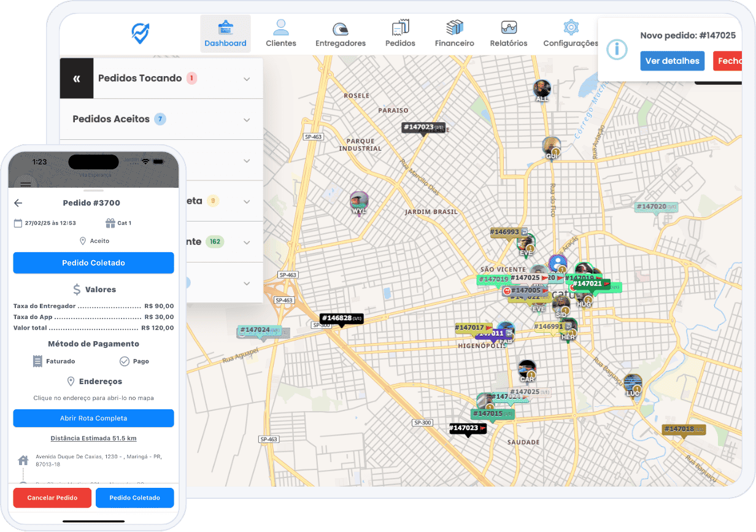The height and width of the screenshot is (532, 756).
Task: Collapse the sidebar with the double-chevron button
Action: click(76, 79)
